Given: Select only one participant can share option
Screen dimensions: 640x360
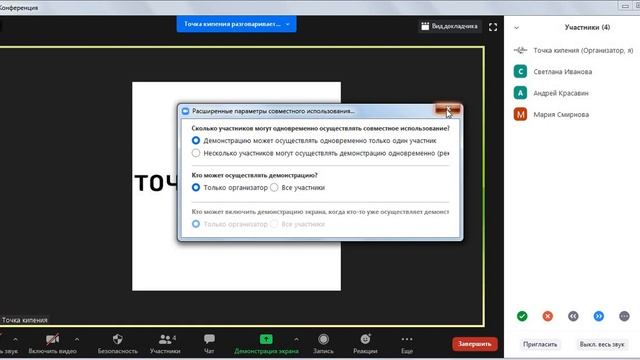Looking at the screenshot, I should point(196,140).
